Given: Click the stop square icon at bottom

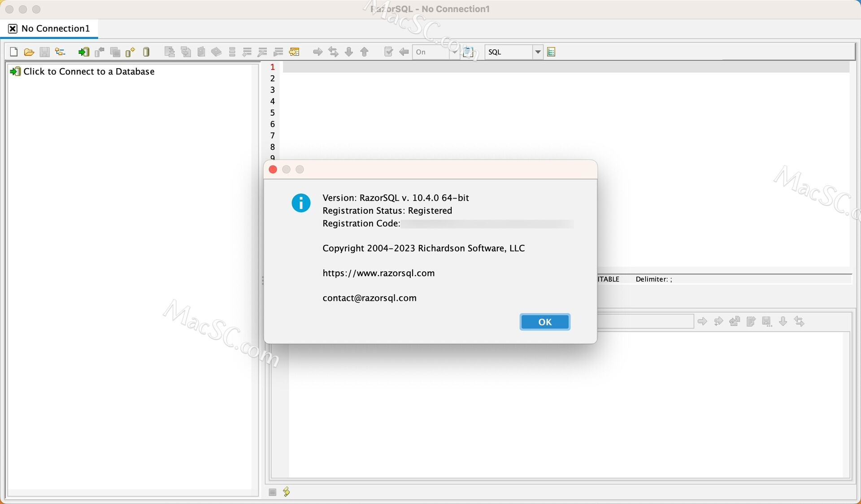Looking at the screenshot, I should pos(272,492).
